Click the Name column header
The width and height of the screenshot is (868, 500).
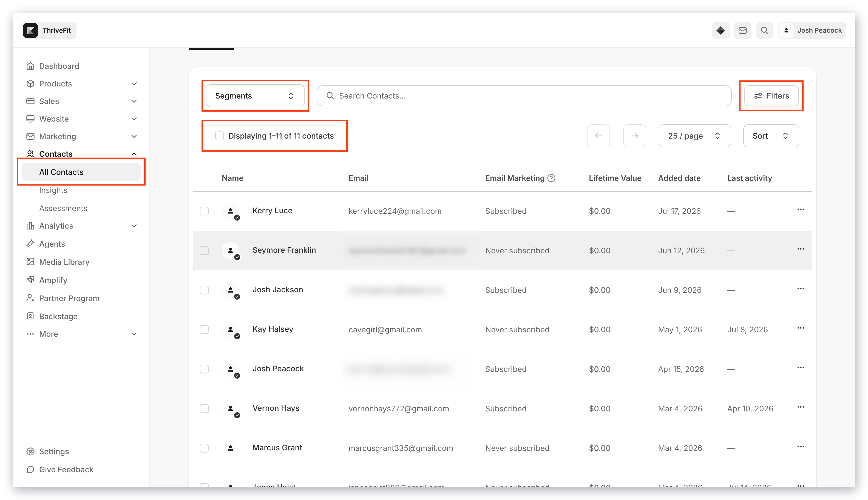[232, 178]
